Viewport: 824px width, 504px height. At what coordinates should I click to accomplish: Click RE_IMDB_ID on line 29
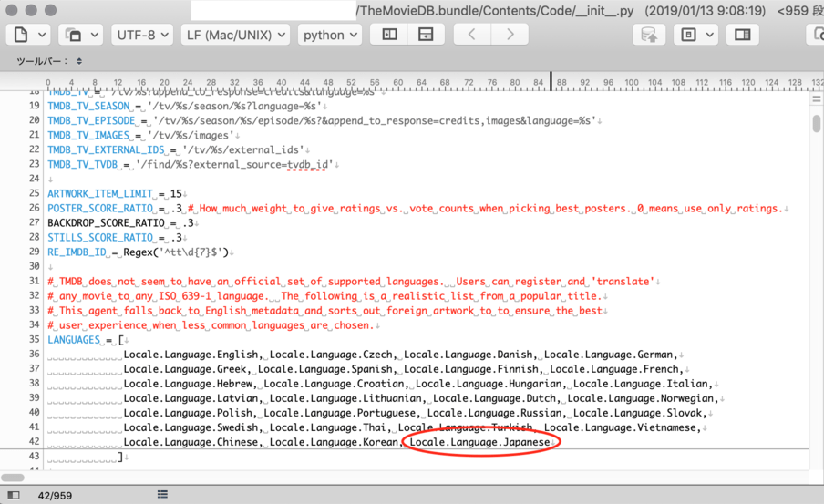pos(77,252)
